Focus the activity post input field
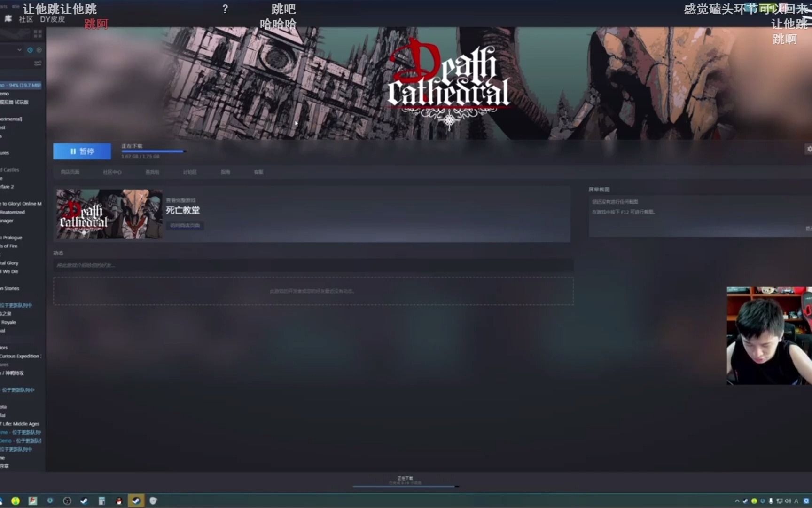 313,265
